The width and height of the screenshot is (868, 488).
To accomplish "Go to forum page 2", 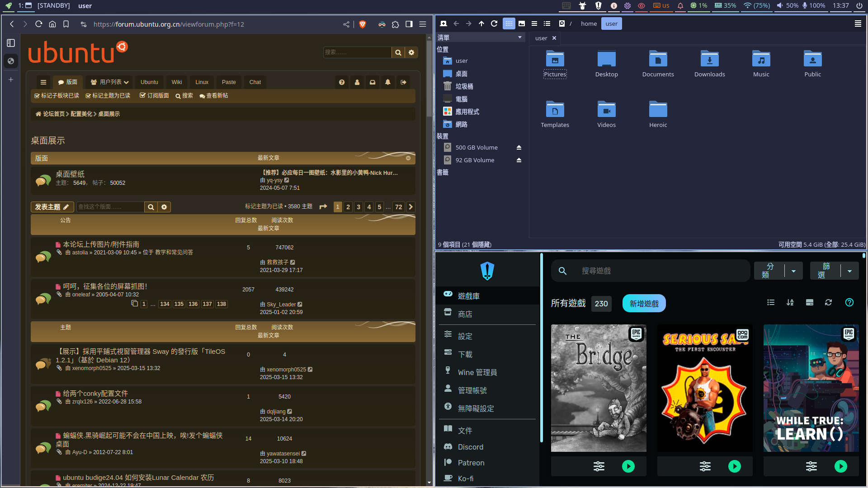I will tap(348, 207).
